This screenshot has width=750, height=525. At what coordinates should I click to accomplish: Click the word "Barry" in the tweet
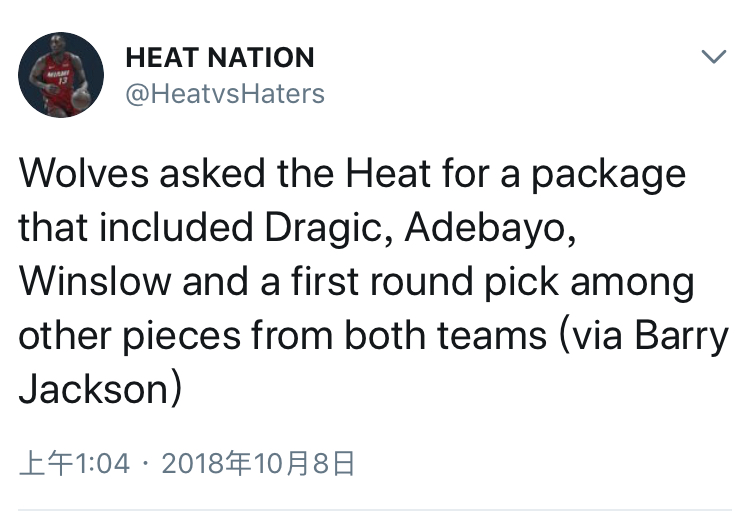682,336
